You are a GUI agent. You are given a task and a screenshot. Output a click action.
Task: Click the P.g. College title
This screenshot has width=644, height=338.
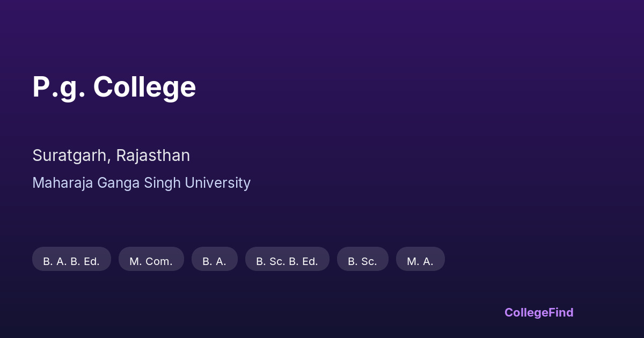tap(114, 87)
